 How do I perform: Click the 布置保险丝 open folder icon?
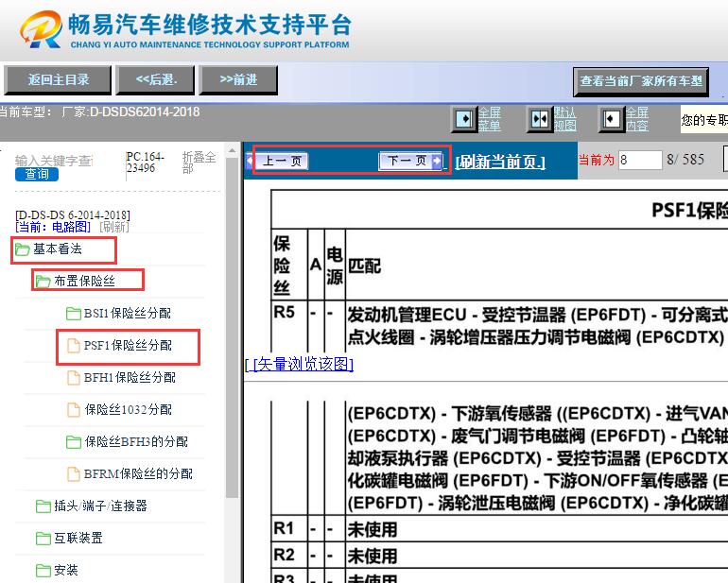[43, 282]
